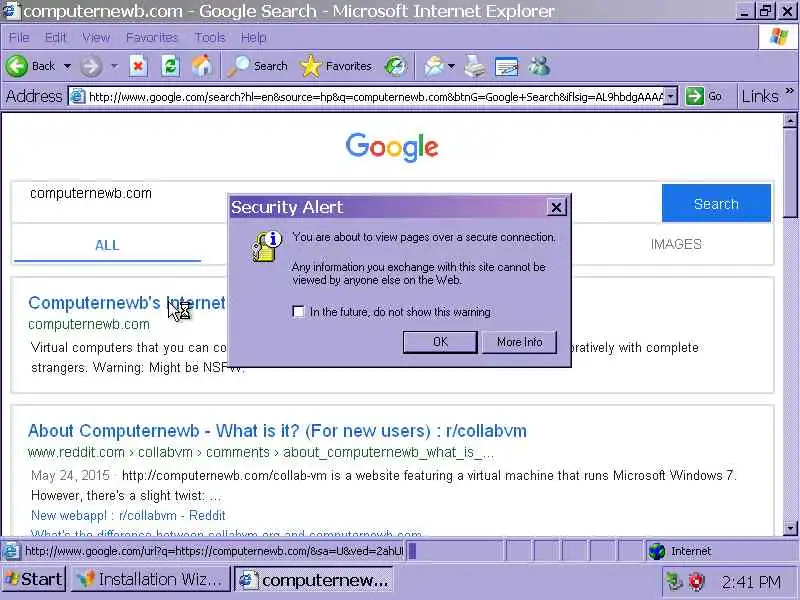Expand the Links toolbar chevron
This screenshot has width=800, height=600.
click(790, 91)
